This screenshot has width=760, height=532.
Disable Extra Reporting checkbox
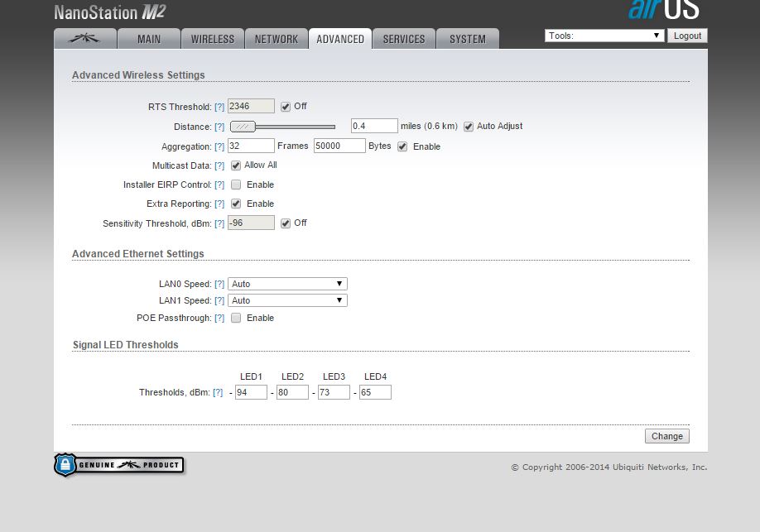pyautogui.click(x=236, y=204)
